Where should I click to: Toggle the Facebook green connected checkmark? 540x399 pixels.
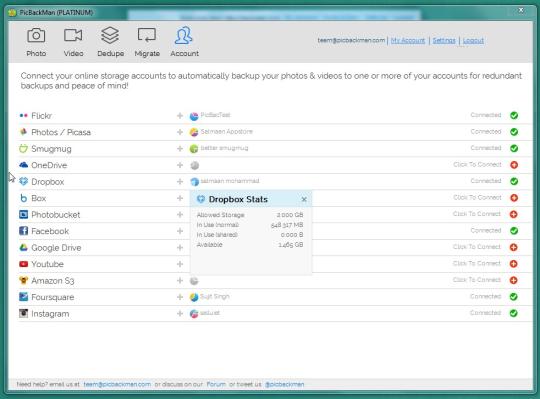pyautogui.click(x=514, y=231)
